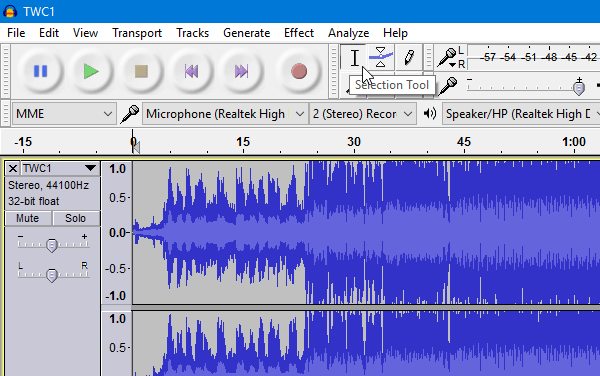The width and height of the screenshot is (600, 376).
Task: Open the 2 (Stereo) recording channels dropdown
Action: (x=363, y=114)
